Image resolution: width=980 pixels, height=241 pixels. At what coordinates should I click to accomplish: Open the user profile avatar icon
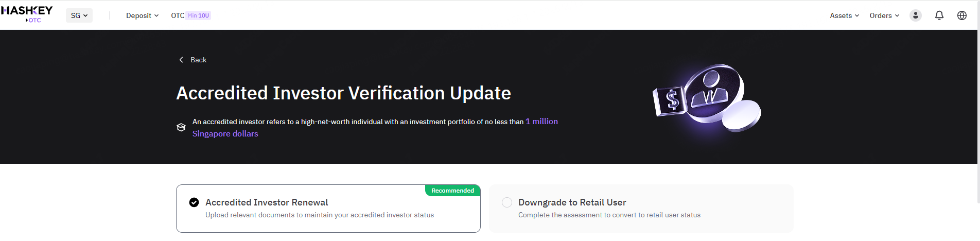click(915, 15)
